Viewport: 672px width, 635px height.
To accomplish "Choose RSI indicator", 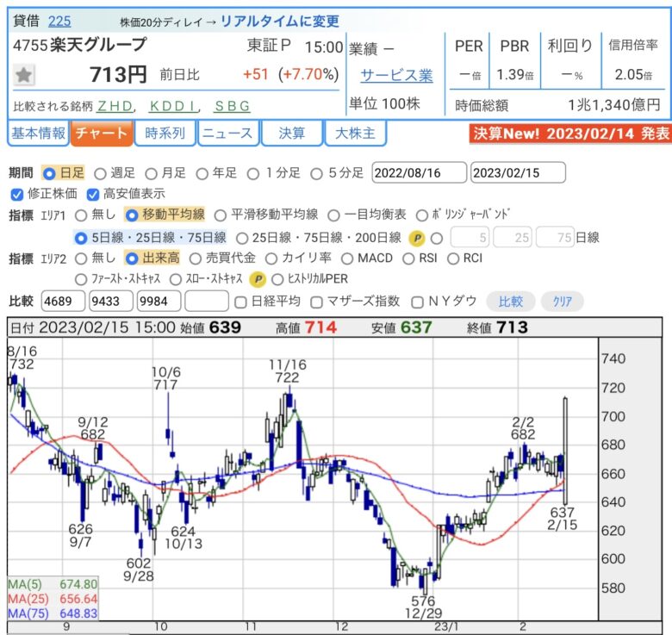I will (408, 258).
